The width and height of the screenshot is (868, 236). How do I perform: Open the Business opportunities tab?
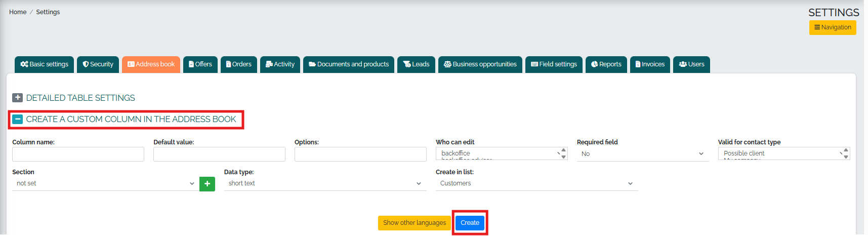coord(480,64)
